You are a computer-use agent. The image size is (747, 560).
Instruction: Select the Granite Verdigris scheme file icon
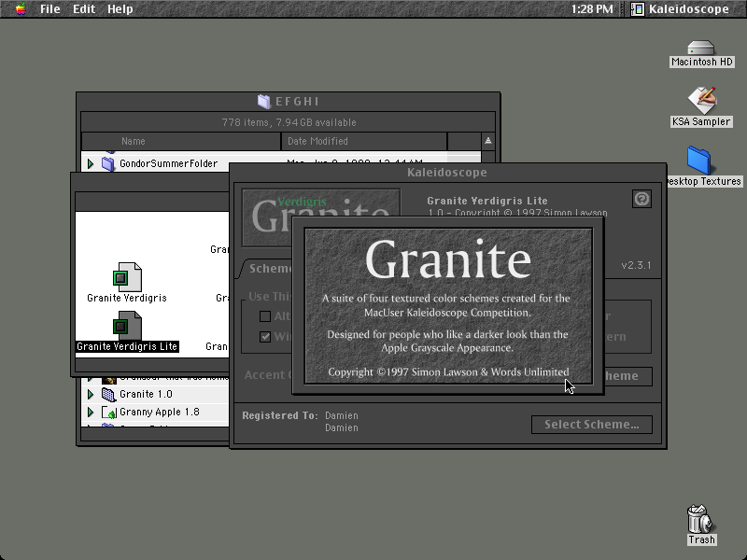(127, 277)
